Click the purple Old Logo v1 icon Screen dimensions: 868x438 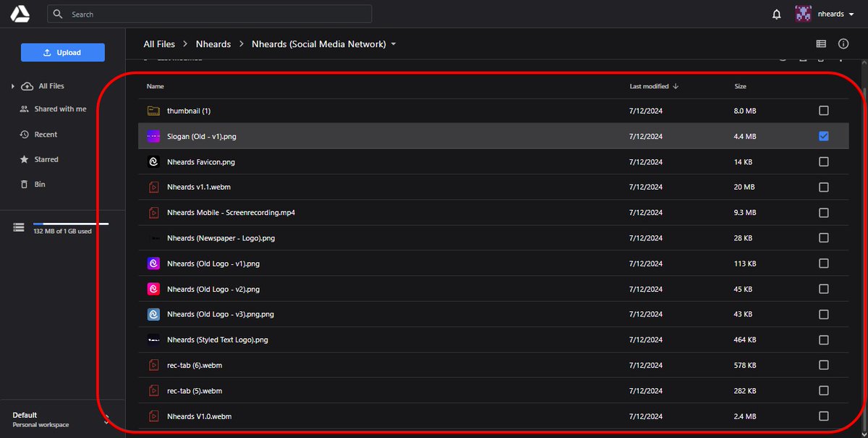pos(153,264)
